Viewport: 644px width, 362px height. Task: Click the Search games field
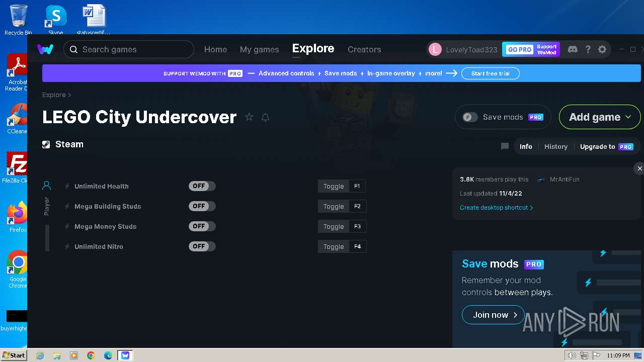click(x=129, y=49)
